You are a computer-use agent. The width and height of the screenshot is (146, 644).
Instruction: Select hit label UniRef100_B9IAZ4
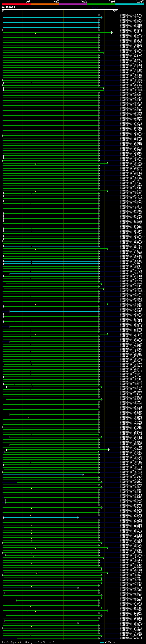[x=131, y=271]
